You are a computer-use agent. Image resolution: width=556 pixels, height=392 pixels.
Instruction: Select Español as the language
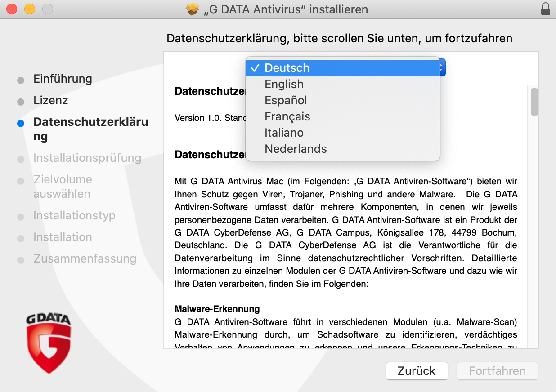(286, 100)
